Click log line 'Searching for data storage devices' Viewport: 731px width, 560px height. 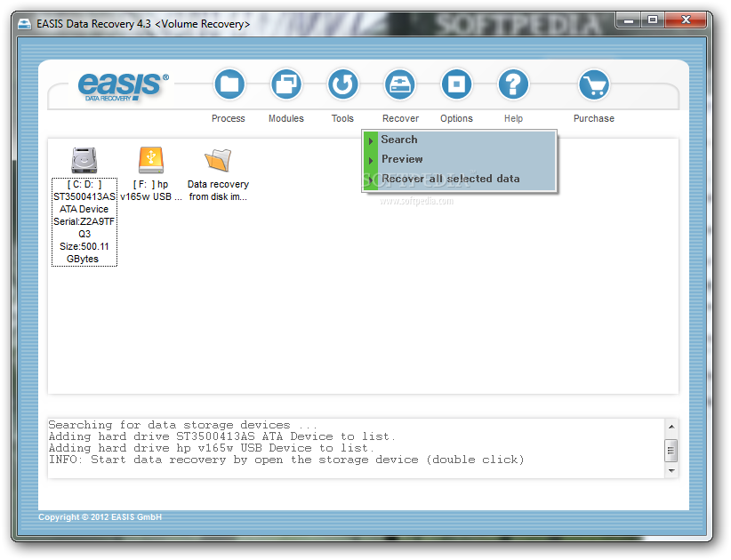[x=182, y=425]
